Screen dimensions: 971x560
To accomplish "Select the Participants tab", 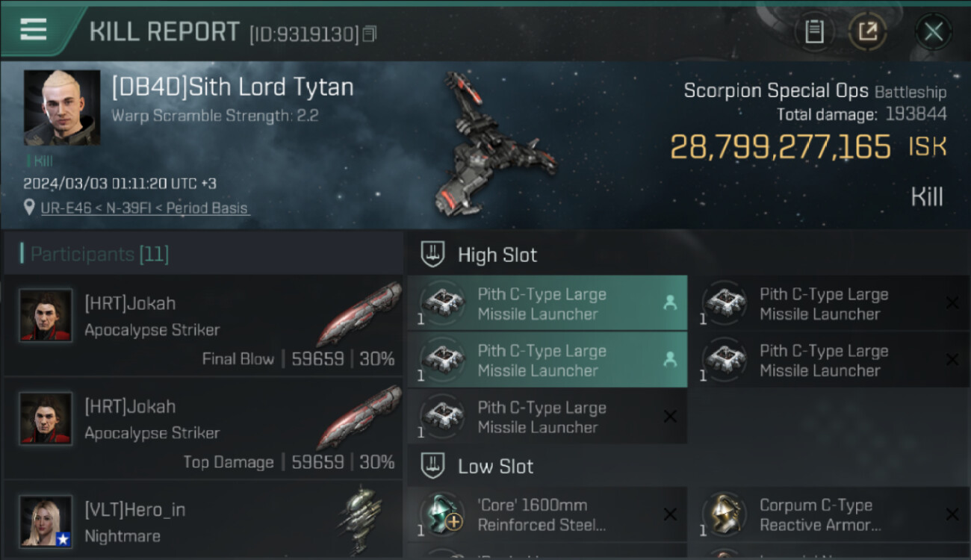I will point(99,254).
